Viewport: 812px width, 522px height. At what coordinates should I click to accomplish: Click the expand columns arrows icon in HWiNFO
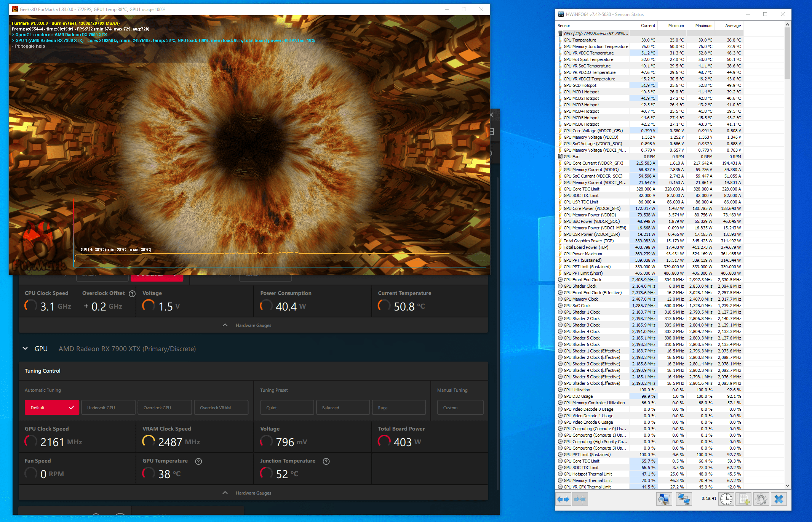(x=563, y=499)
